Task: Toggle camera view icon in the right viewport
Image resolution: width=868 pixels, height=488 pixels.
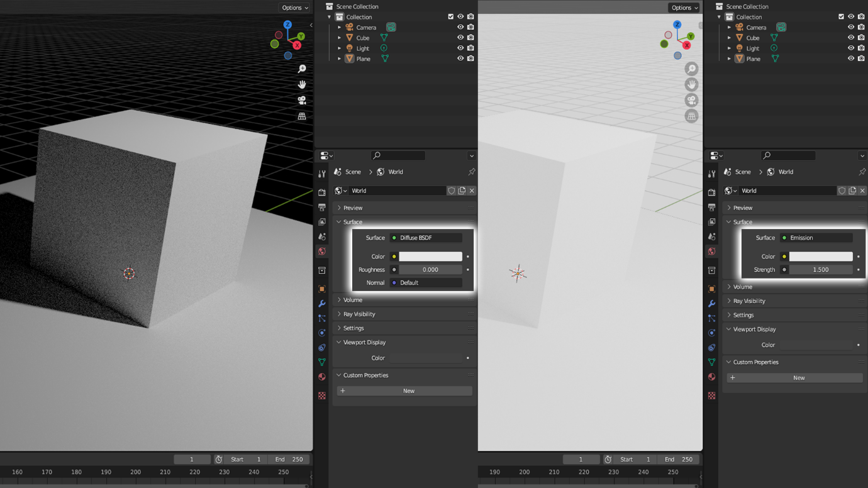Action: point(691,100)
